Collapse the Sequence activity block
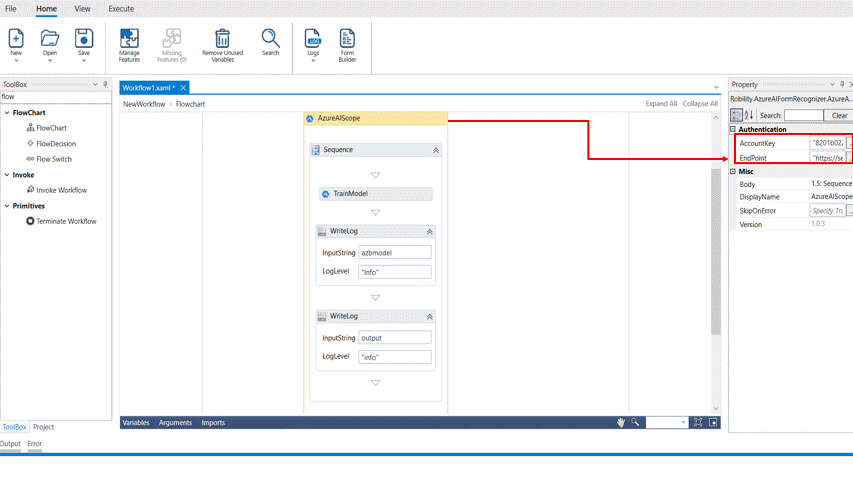 (x=436, y=150)
